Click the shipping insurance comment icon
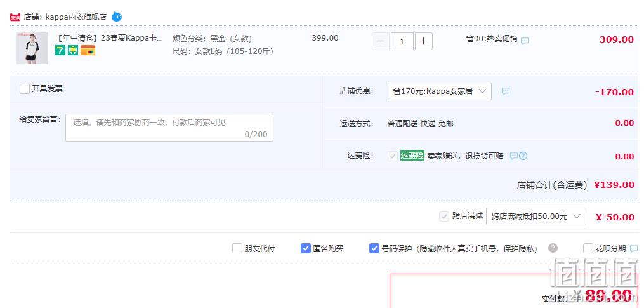The width and height of the screenshot is (644, 308). [x=513, y=156]
